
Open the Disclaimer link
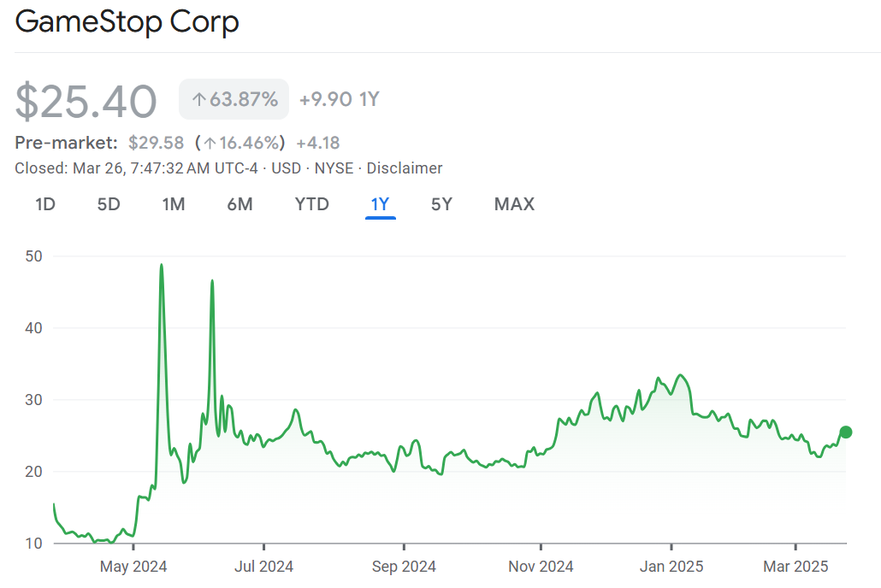pos(405,168)
